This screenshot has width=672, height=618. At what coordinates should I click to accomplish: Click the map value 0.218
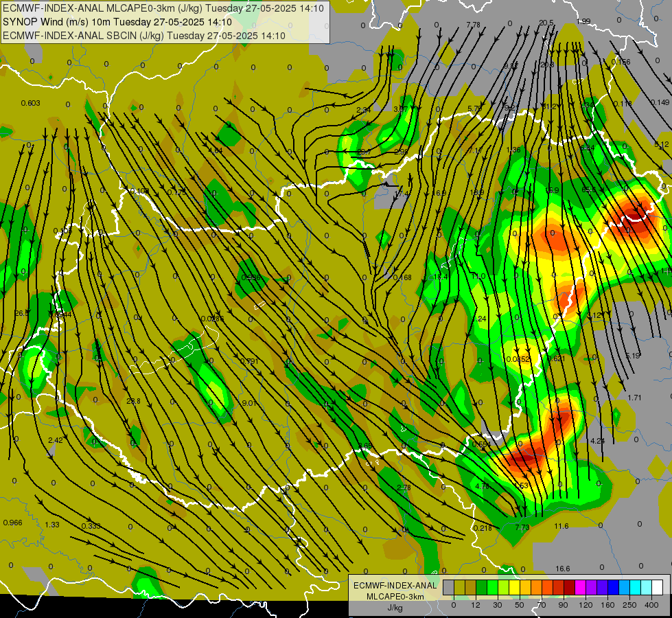483,528
